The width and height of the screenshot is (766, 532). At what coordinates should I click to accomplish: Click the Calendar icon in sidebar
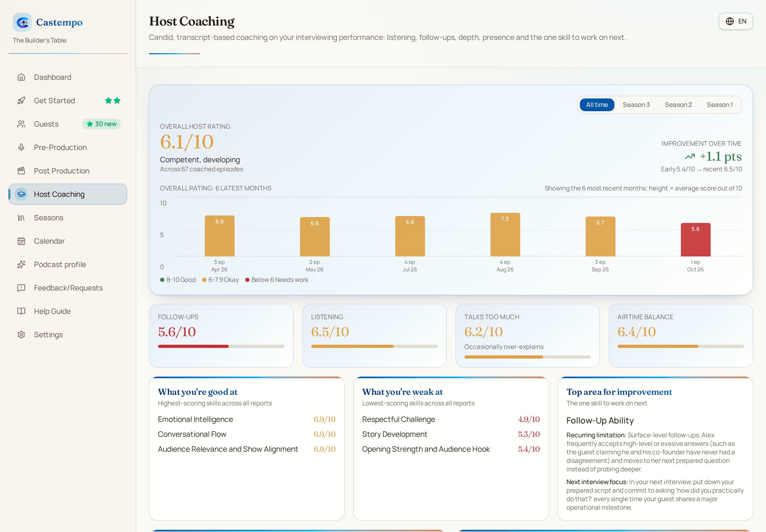(x=21, y=241)
